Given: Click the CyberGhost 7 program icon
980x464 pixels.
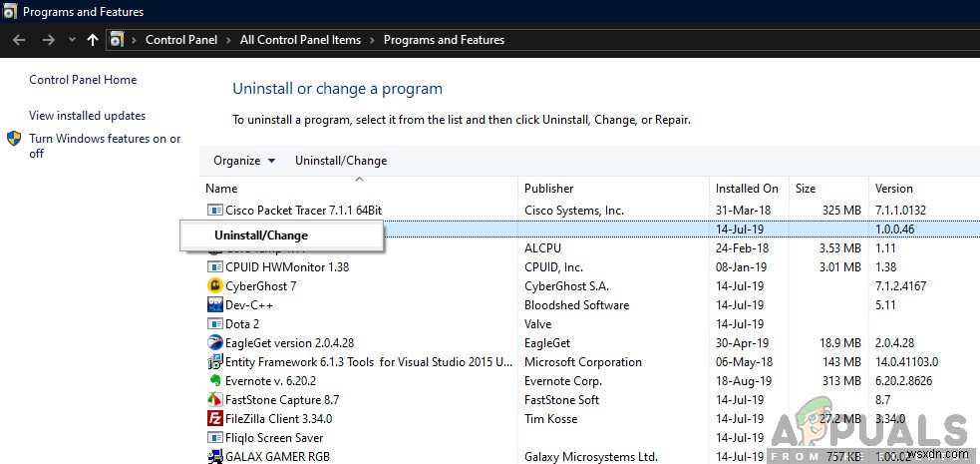Looking at the screenshot, I should point(214,286).
